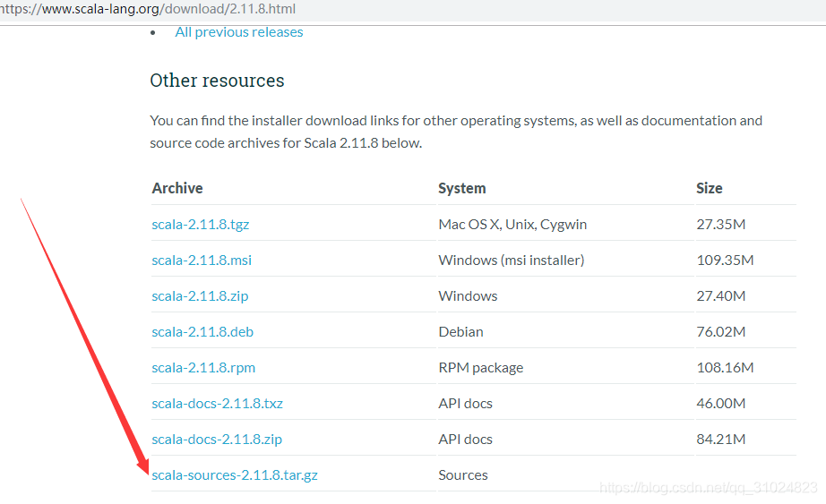826x504 pixels.
Task: Click the System column header
Action: (x=462, y=188)
